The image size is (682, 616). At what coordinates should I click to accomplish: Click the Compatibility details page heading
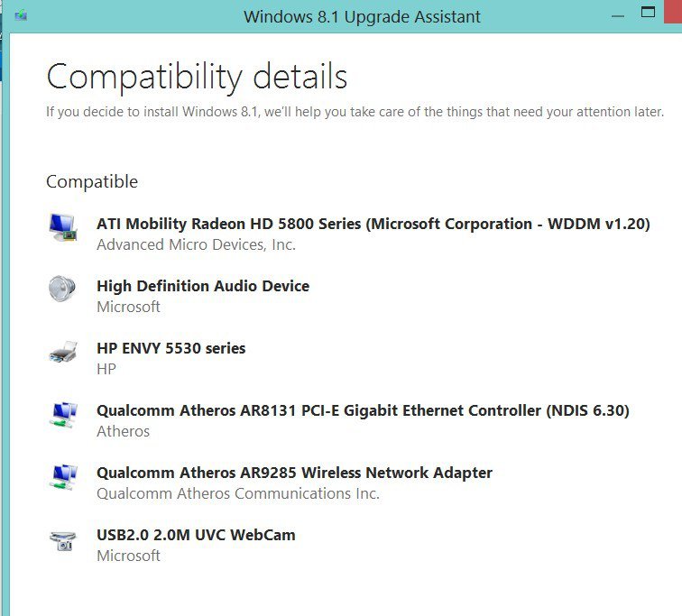[x=197, y=77]
